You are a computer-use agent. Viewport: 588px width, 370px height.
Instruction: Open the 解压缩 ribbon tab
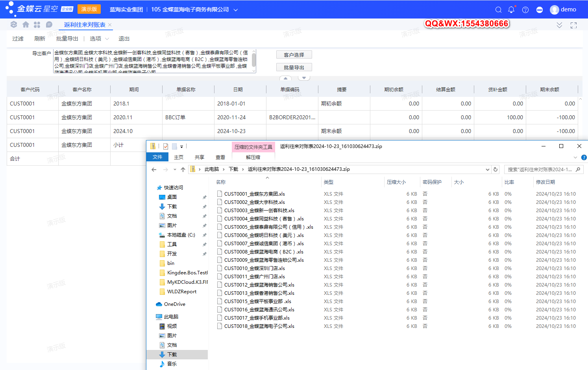pos(253,157)
